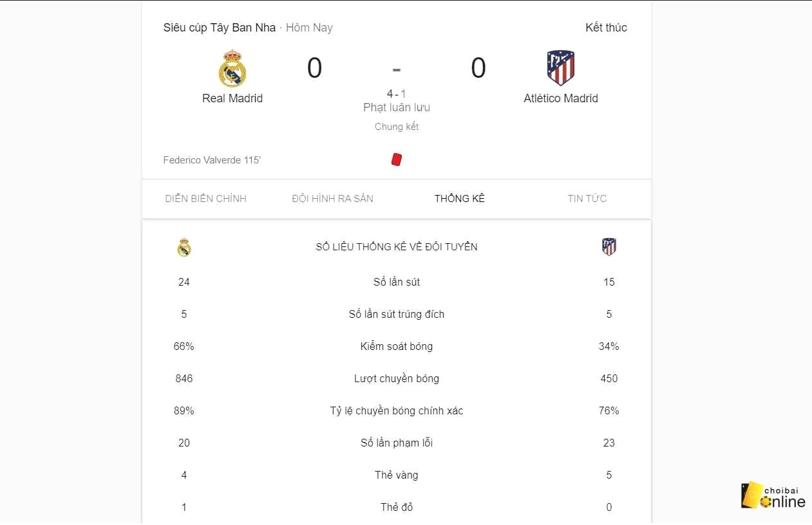Screen dimensions: 812x525
Task: Click the Atlético Madrid team name
Action: click(x=561, y=98)
